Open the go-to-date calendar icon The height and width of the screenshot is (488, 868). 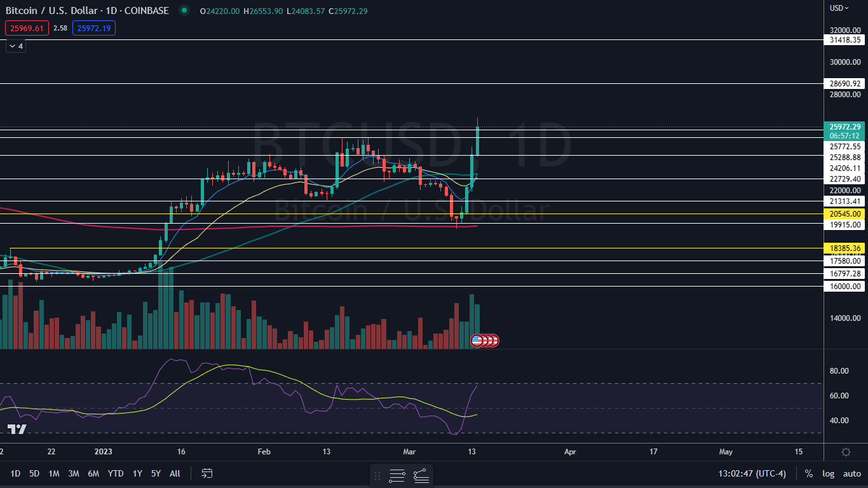(x=207, y=473)
